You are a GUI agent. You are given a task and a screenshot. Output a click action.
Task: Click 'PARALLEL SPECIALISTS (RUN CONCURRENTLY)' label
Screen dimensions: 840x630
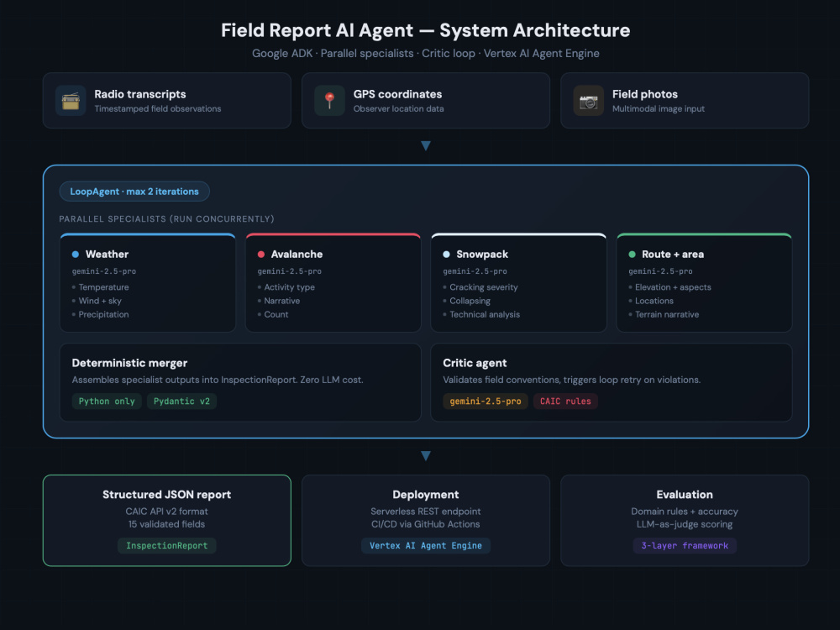[166, 219]
